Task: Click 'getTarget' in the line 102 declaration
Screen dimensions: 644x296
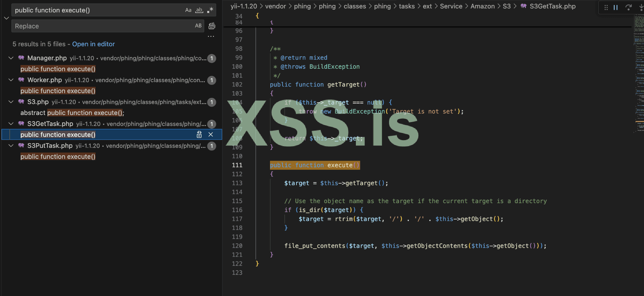Action: click(x=343, y=84)
